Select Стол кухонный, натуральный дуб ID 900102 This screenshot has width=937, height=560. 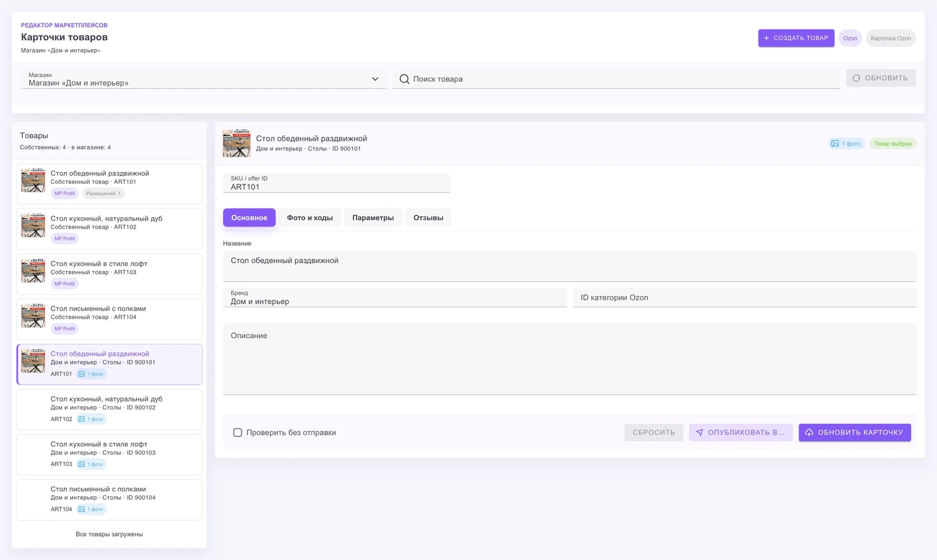click(110, 410)
